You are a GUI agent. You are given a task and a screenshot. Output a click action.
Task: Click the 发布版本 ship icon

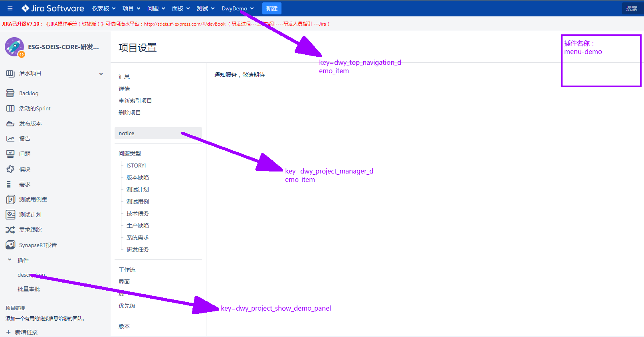click(x=10, y=124)
